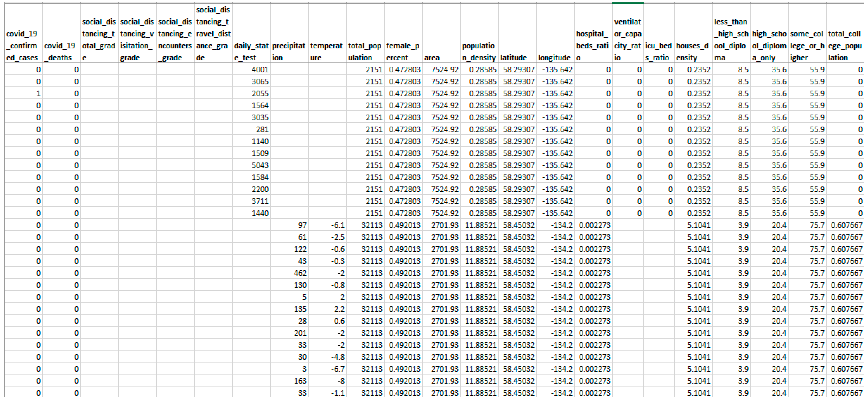Select the precipitation header cell
Screen dimensions: 868x402
pos(289,51)
